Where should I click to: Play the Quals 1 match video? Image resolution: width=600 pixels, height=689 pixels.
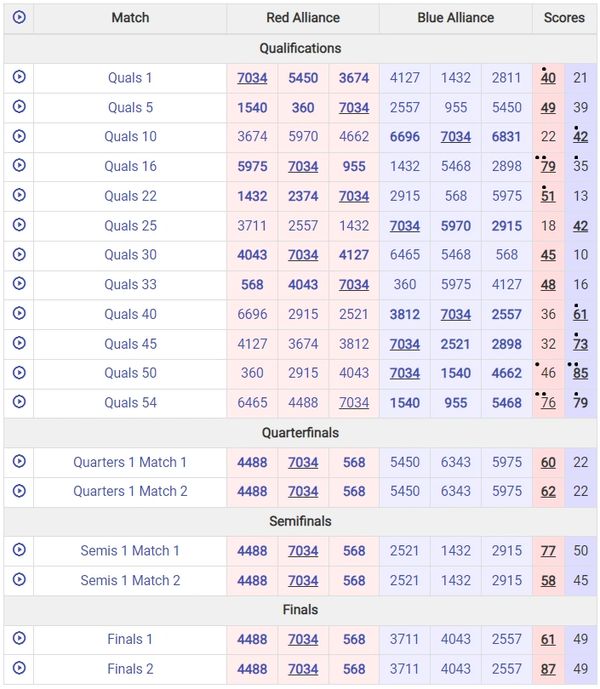(x=19, y=77)
